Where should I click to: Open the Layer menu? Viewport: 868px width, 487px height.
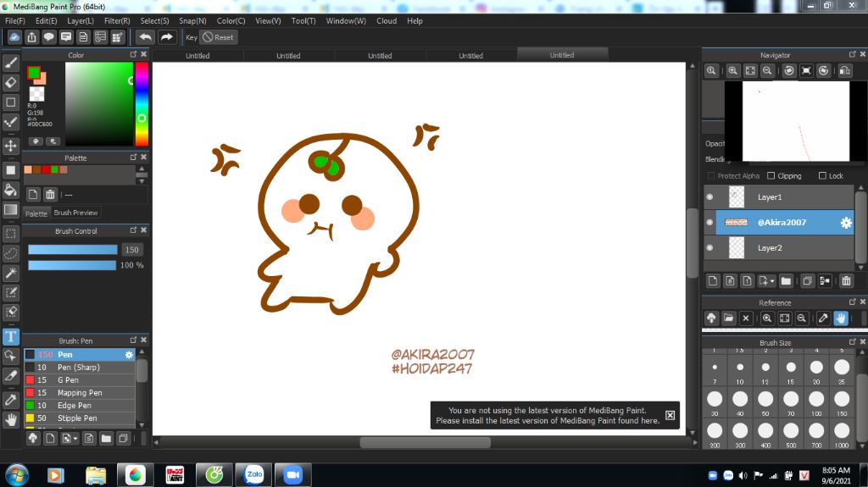[81, 21]
